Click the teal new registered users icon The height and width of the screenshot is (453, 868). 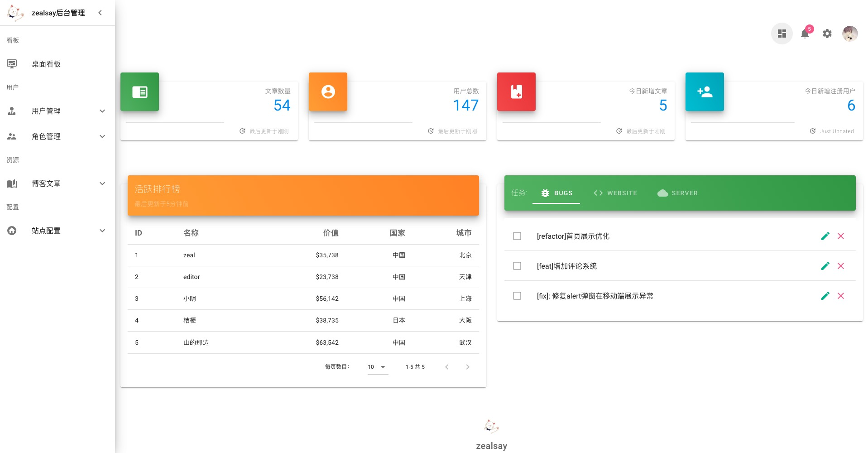coord(705,92)
